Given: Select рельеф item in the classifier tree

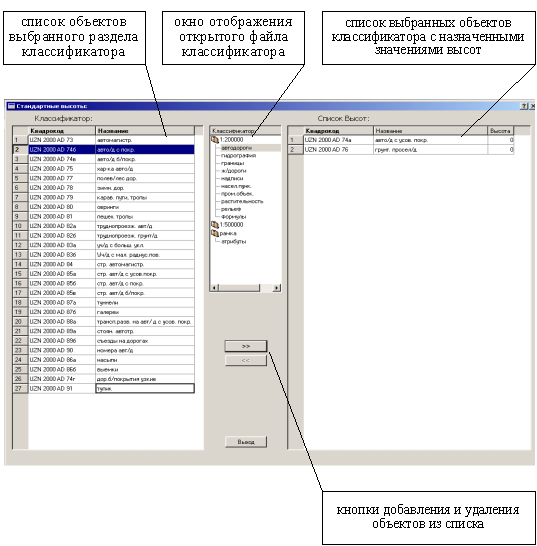Looking at the screenshot, I should point(231,209).
